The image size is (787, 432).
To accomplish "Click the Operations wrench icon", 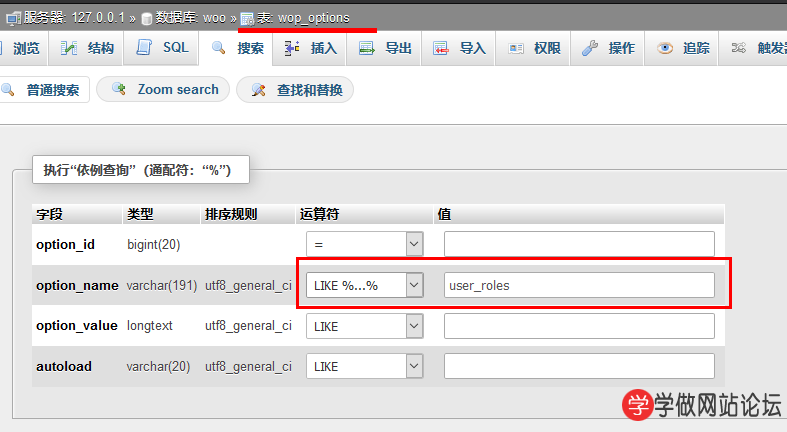I will tap(590, 48).
